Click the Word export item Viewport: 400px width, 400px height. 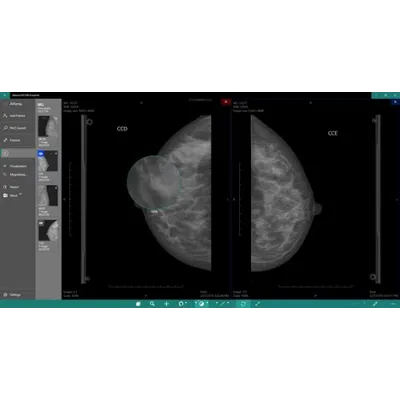tap(10, 196)
